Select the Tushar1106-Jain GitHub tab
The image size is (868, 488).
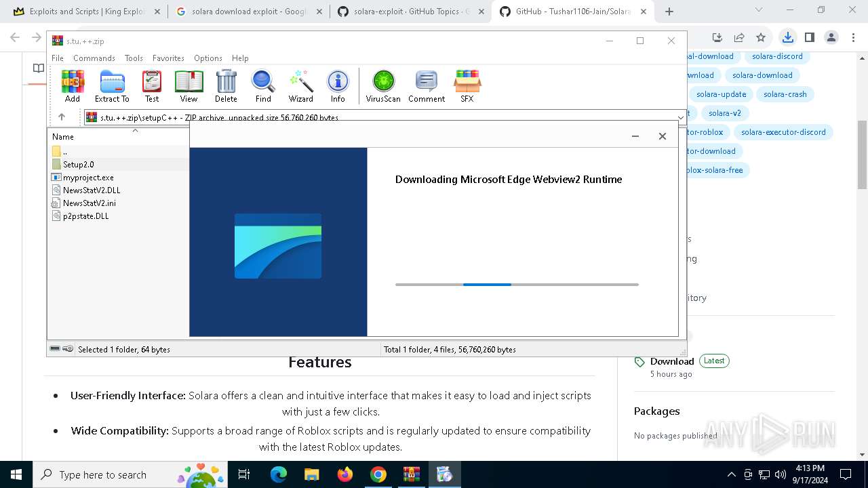point(573,12)
